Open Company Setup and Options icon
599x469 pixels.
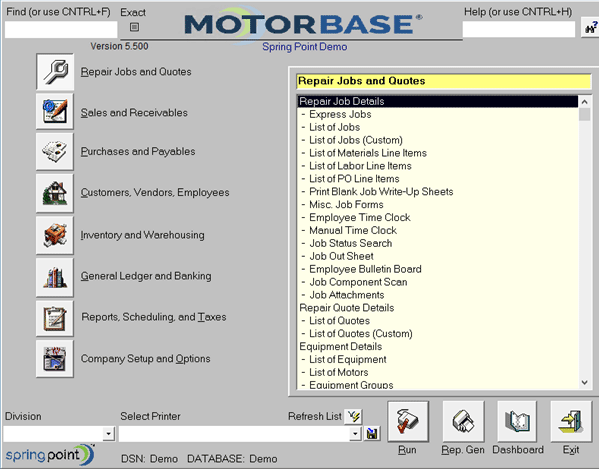point(55,359)
